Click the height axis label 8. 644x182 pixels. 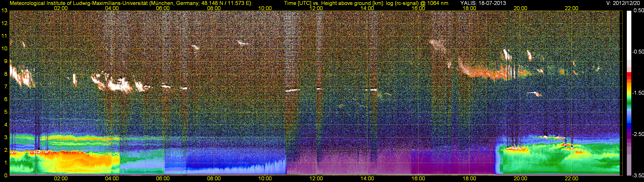6,74
